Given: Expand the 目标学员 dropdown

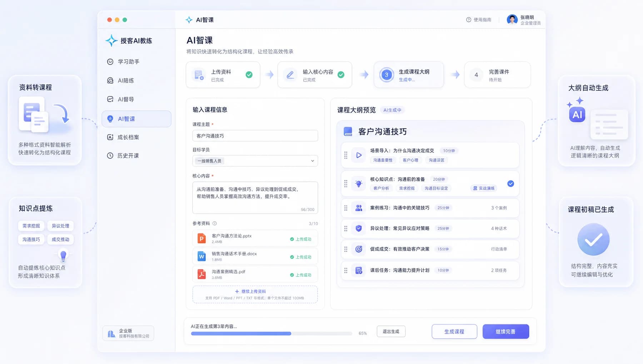Looking at the screenshot, I should (x=255, y=161).
